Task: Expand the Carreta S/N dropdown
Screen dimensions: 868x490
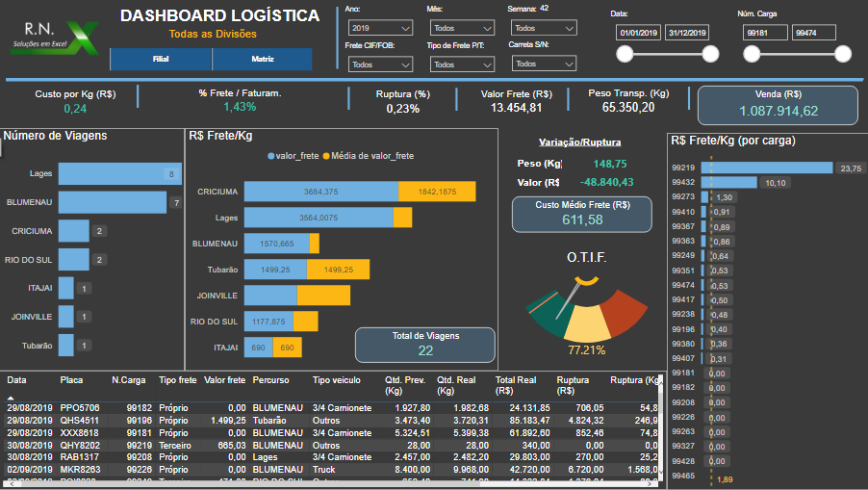Action: click(x=544, y=64)
